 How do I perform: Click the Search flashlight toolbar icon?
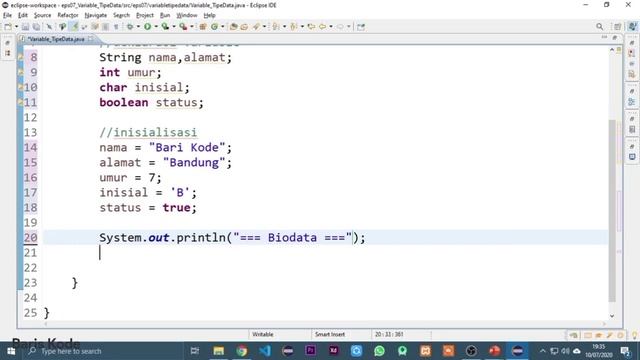[x=256, y=27]
